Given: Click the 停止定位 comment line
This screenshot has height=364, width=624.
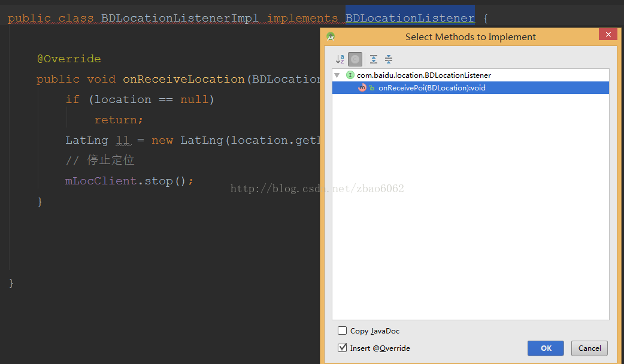Looking at the screenshot, I should pyautogui.click(x=100, y=160).
